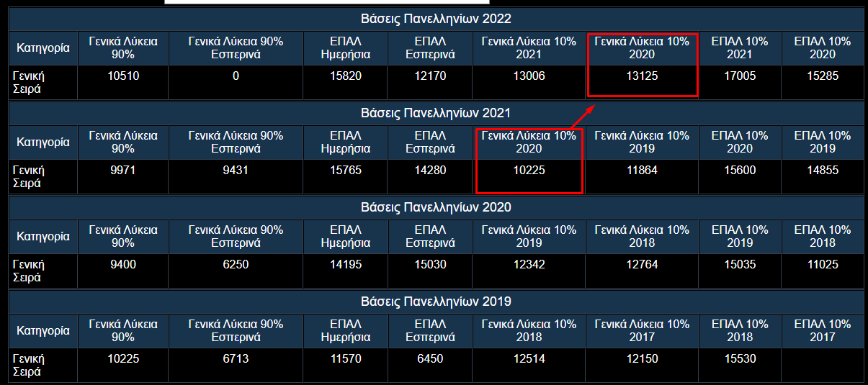Select the 15285 value cell

(x=822, y=76)
